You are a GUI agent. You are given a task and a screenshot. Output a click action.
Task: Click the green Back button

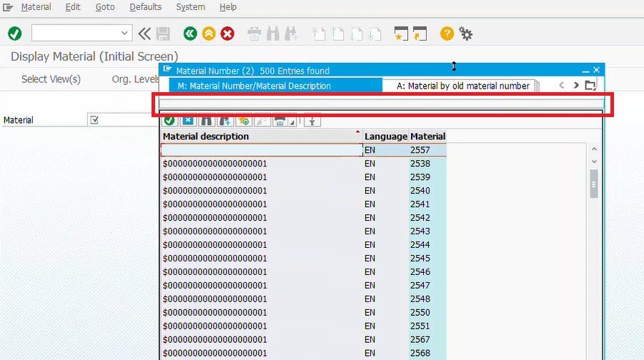click(x=190, y=34)
